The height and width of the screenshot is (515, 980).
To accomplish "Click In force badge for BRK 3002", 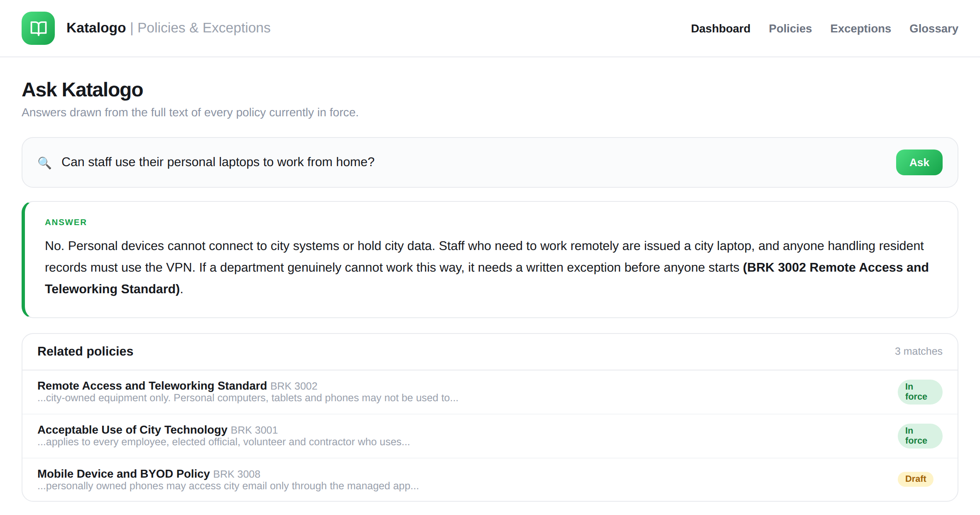I will point(920,392).
